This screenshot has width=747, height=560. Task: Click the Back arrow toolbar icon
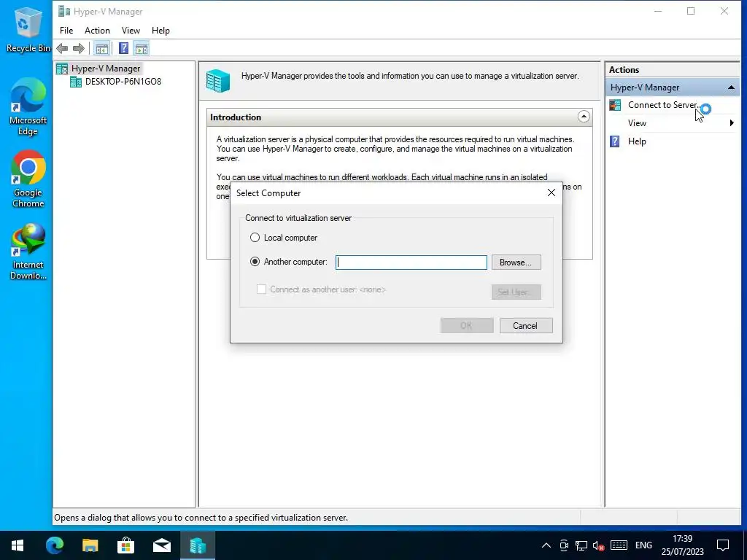click(x=62, y=48)
